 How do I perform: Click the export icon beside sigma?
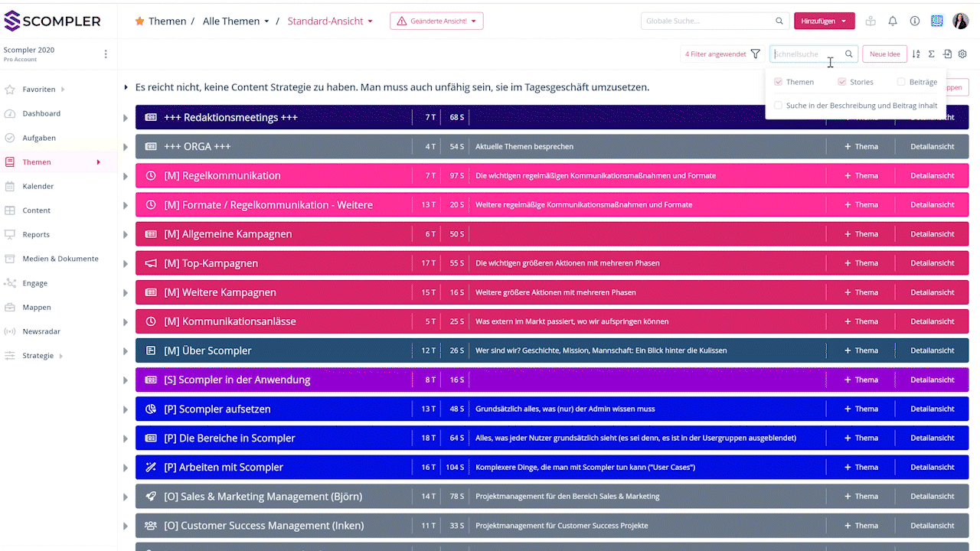(x=947, y=54)
